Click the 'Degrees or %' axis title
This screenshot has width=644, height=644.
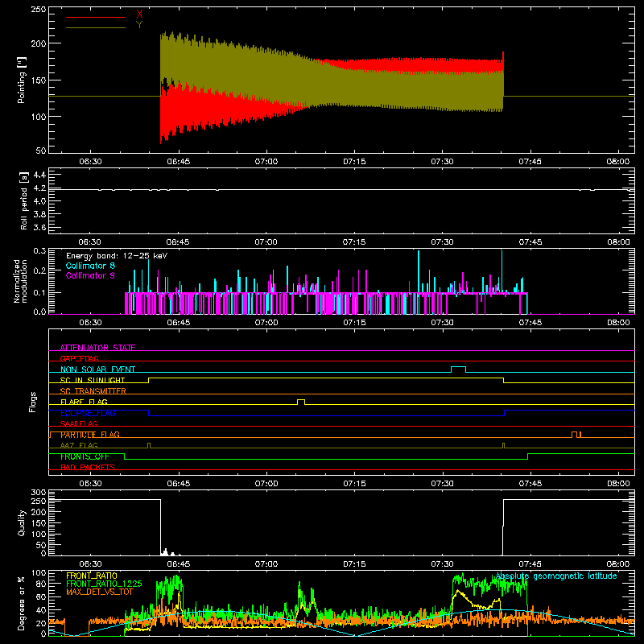22,603
